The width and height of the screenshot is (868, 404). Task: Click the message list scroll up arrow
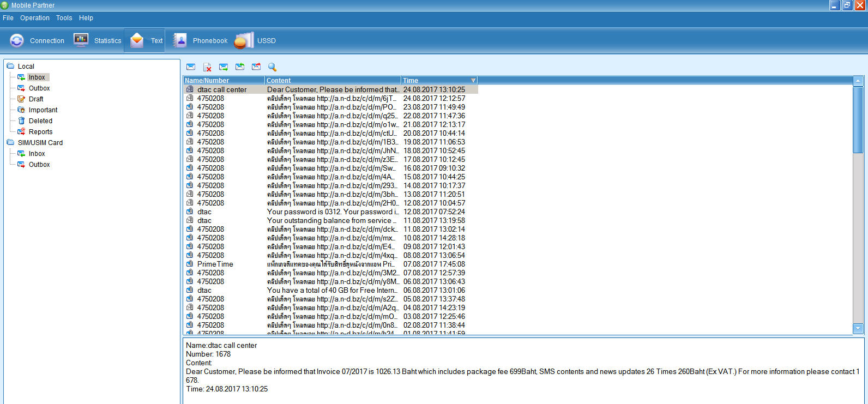pos(858,81)
